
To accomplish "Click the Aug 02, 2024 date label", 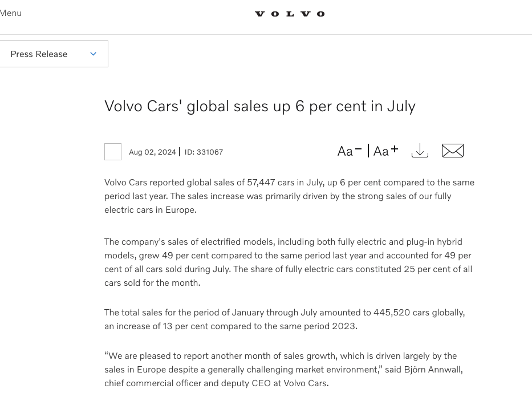I will click(152, 152).
